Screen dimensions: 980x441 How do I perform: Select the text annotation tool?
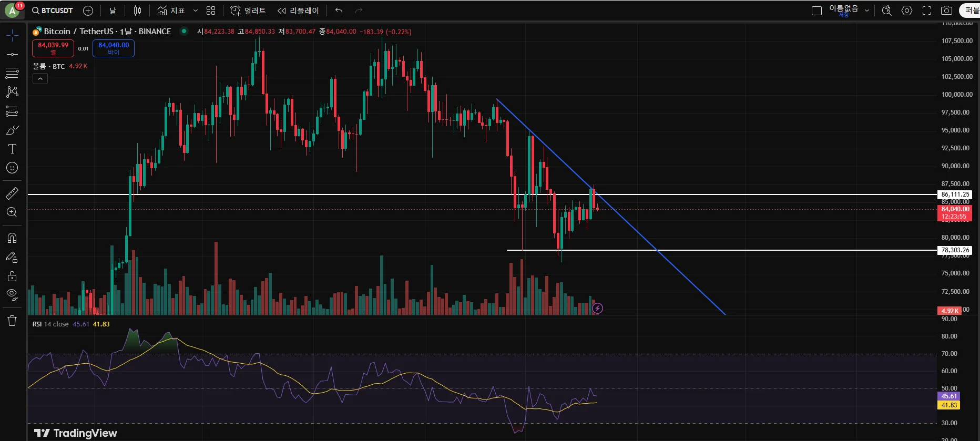(12, 149)
